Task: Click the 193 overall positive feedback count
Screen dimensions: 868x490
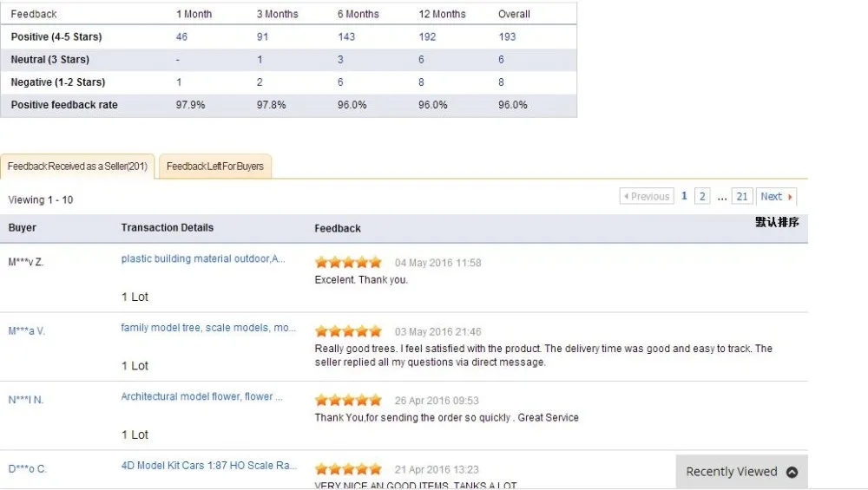Action: point(507,37)
